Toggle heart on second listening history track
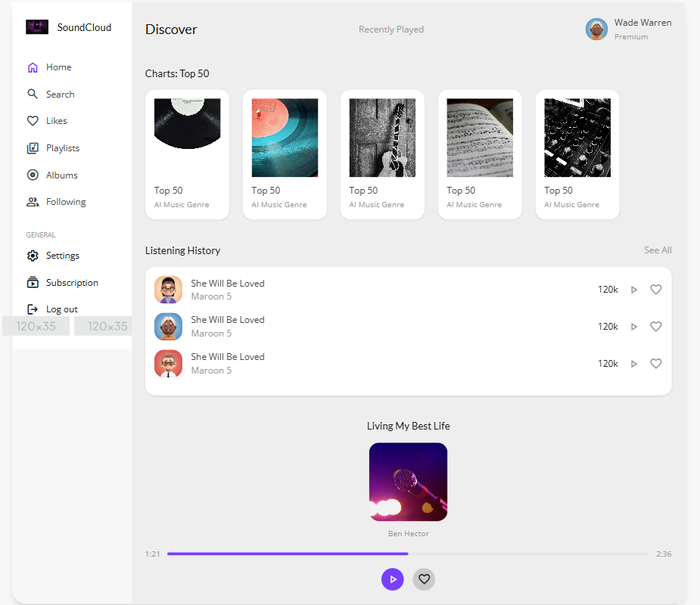Viewport: 700px width, 605px height. tap(656, 327)
